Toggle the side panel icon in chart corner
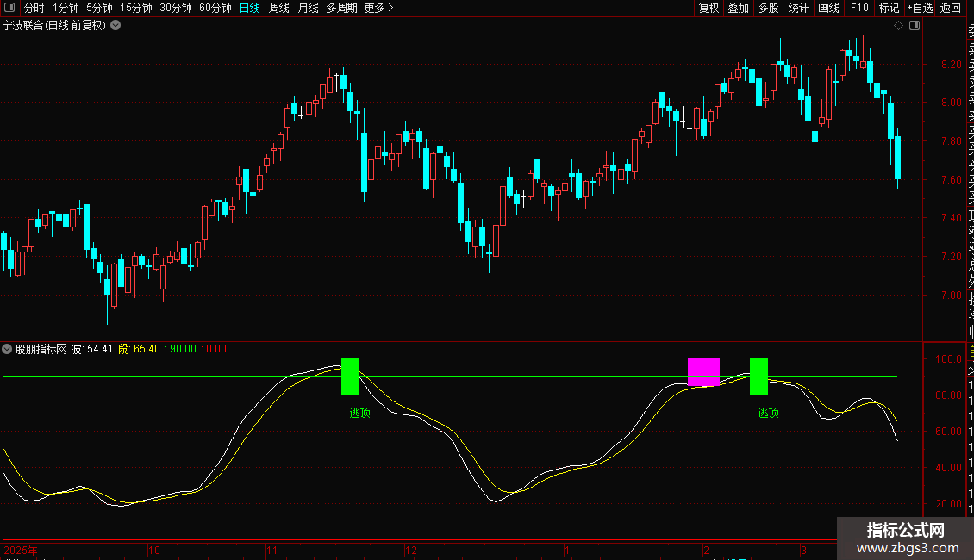 pyautogui.click(x=915, y=26)
